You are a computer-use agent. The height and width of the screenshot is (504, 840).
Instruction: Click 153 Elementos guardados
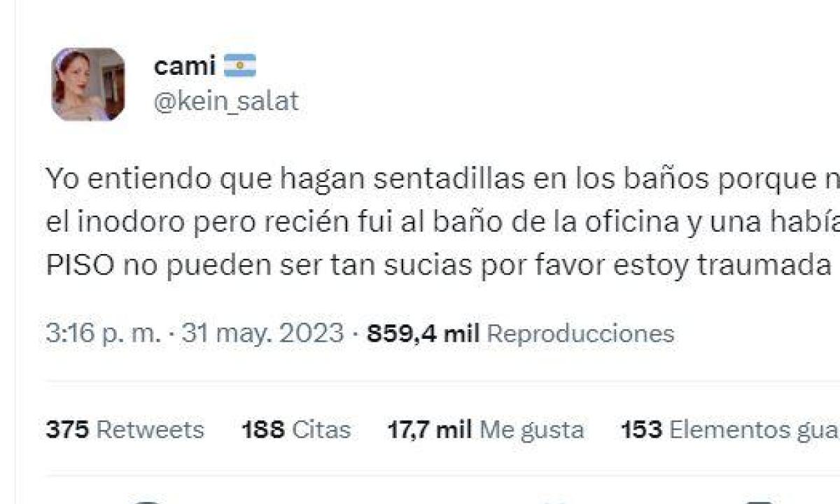click(x=730, y=429)
